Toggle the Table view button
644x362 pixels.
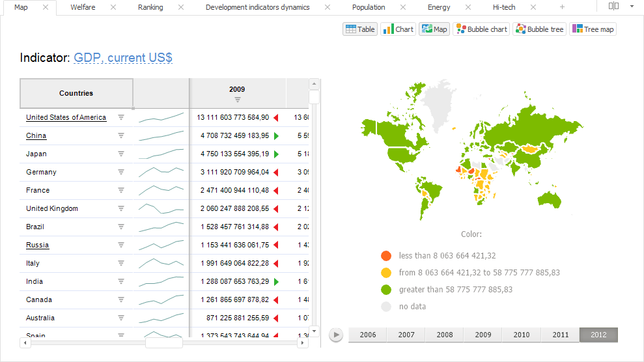(360, 29)
